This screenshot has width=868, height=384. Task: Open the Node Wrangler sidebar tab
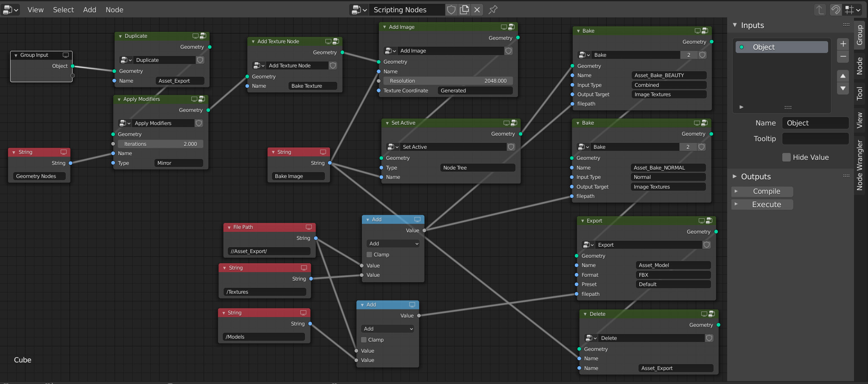[x=860, y=165]
